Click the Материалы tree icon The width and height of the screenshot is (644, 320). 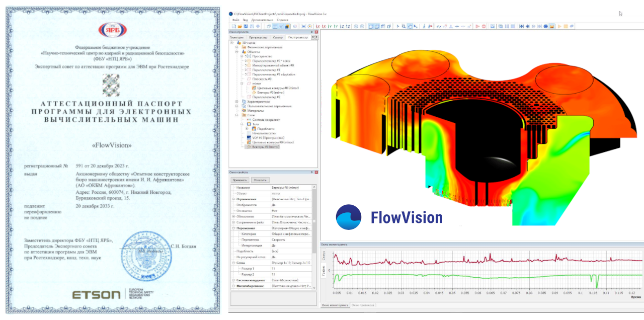(244, 111)
